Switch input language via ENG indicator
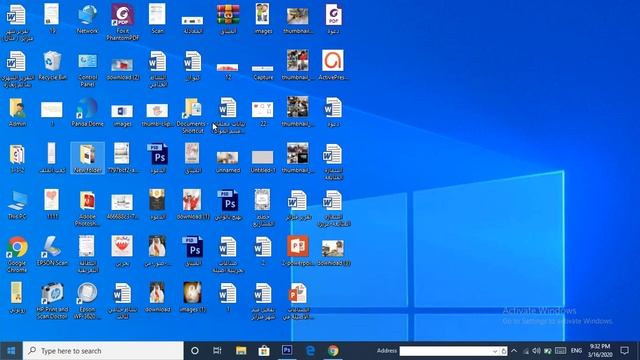 (x=576, y=351)
